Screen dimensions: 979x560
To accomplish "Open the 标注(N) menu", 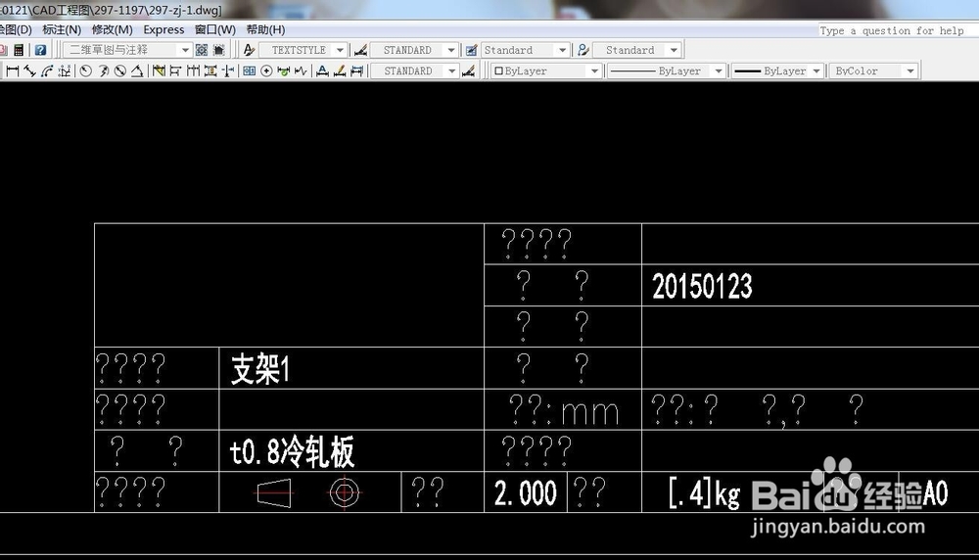I will click(62, 29).
